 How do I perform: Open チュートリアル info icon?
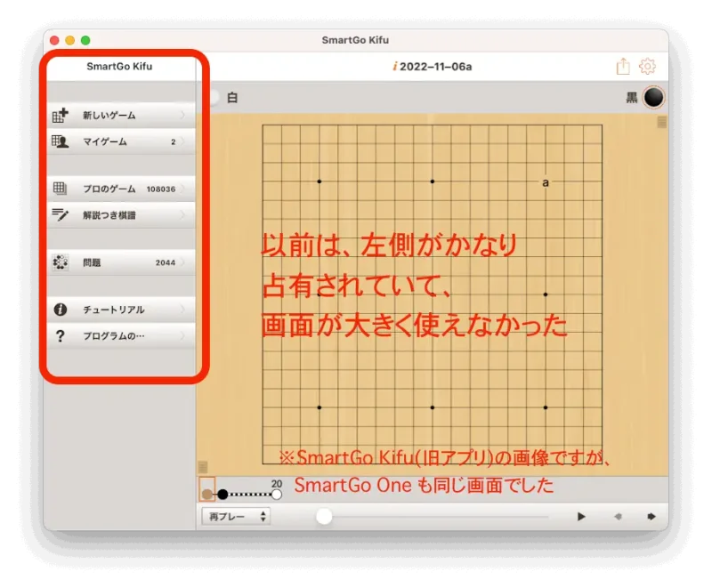coord(60,310)
